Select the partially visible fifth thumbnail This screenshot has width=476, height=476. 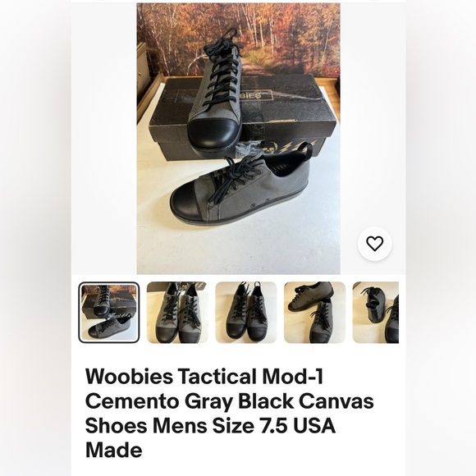coord(376,313)
